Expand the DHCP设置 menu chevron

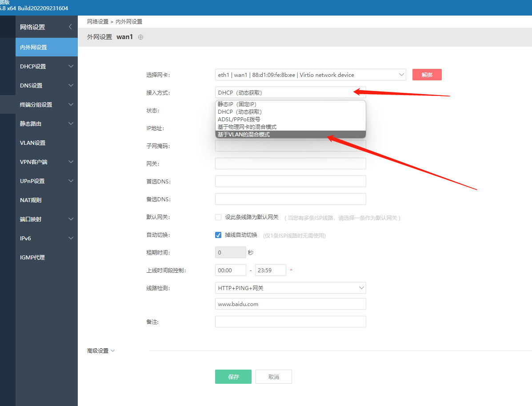coord(71,66)
